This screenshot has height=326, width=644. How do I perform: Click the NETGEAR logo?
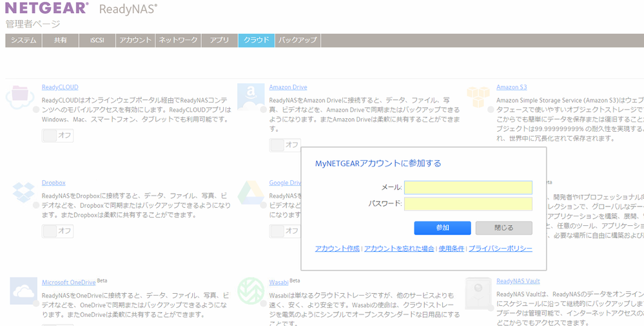coord(47,8)
